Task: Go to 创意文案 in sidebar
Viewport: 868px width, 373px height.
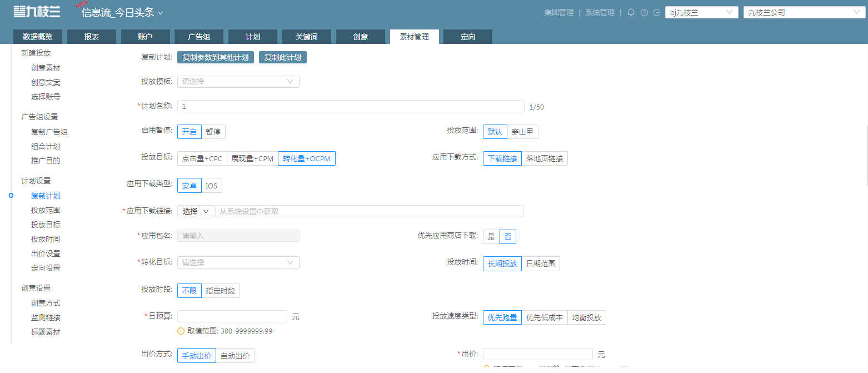Action: [x=46, y=82]
